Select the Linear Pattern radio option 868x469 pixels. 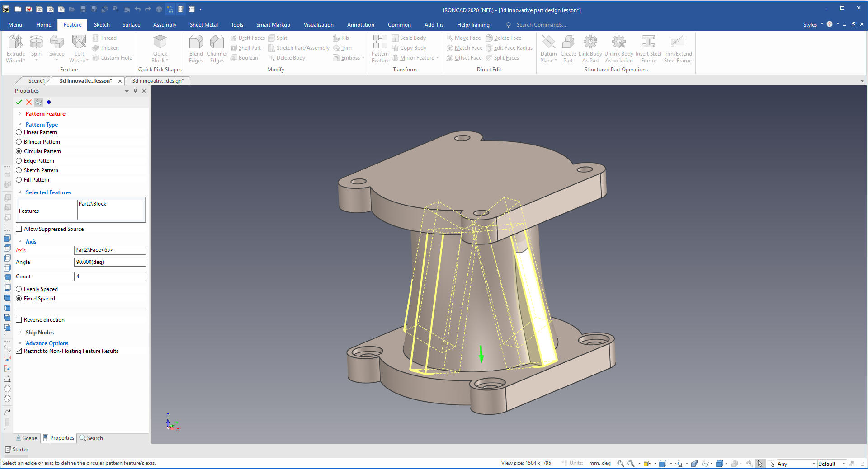pos(19,132)
